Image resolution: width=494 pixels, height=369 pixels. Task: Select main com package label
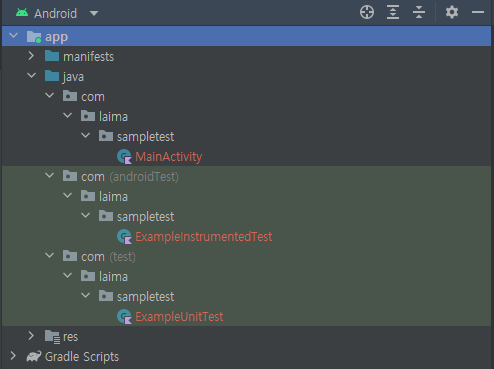tap(93, 97)
